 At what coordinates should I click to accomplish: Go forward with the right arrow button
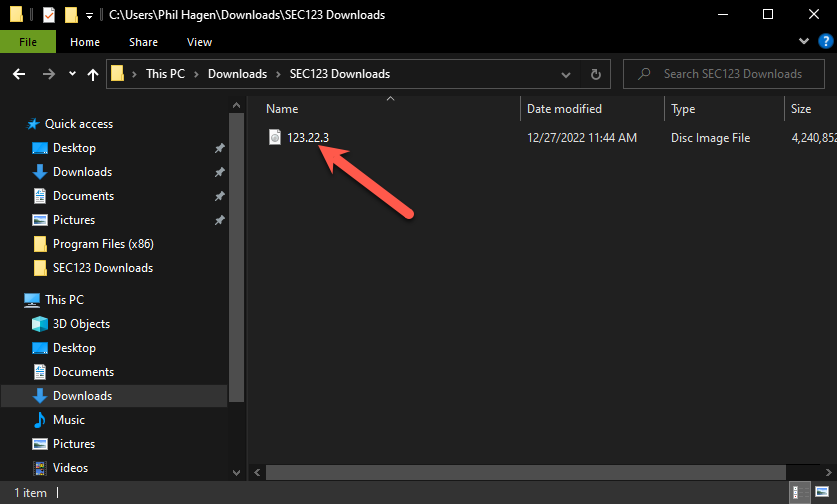click(49, 74)
